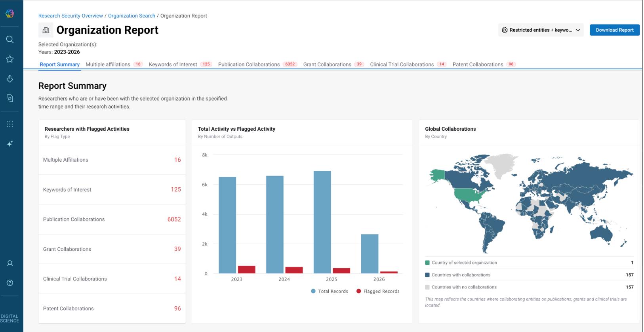Image resolution: width=644 pixels, height=332 pixels.
Task: Follow the Organization Search breadcrumb link
Action: [131, 16]
